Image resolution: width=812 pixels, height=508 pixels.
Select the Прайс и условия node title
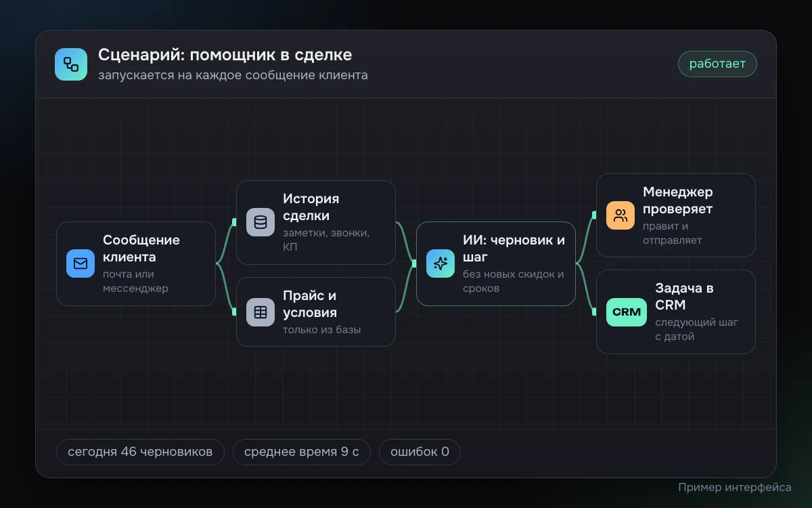pos(310,304)
